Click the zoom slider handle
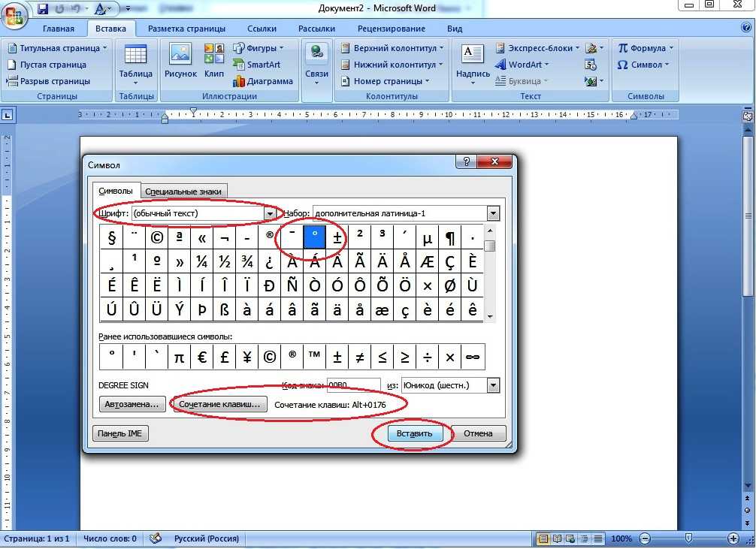The image size is (756, 549). pyautogui.click(x=688, y=538)
